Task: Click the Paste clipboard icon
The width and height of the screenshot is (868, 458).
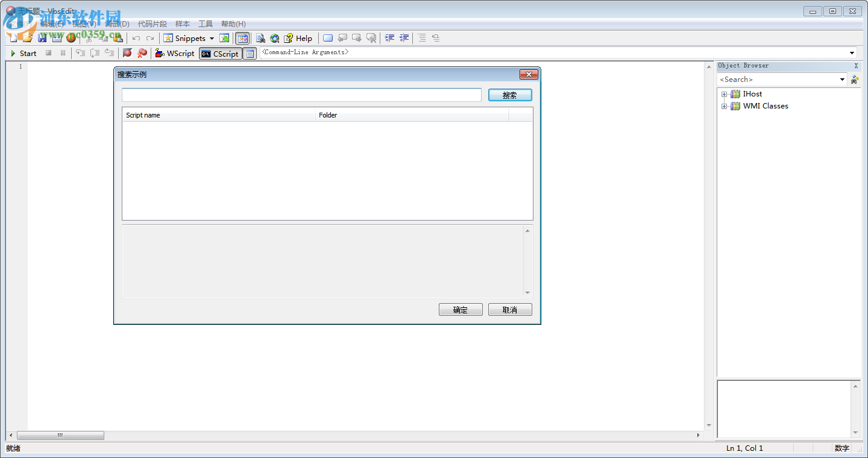Action: coord(118,38)
